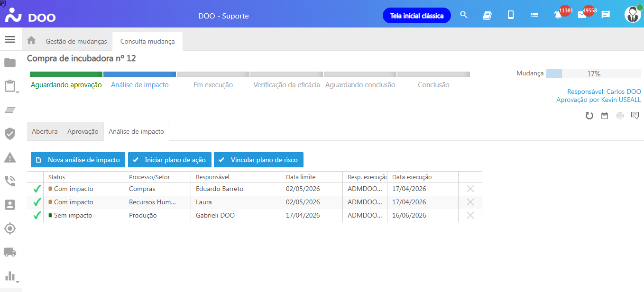Click Verificação da eficácia stage label

pyautogui.click(x=286, y=85)
